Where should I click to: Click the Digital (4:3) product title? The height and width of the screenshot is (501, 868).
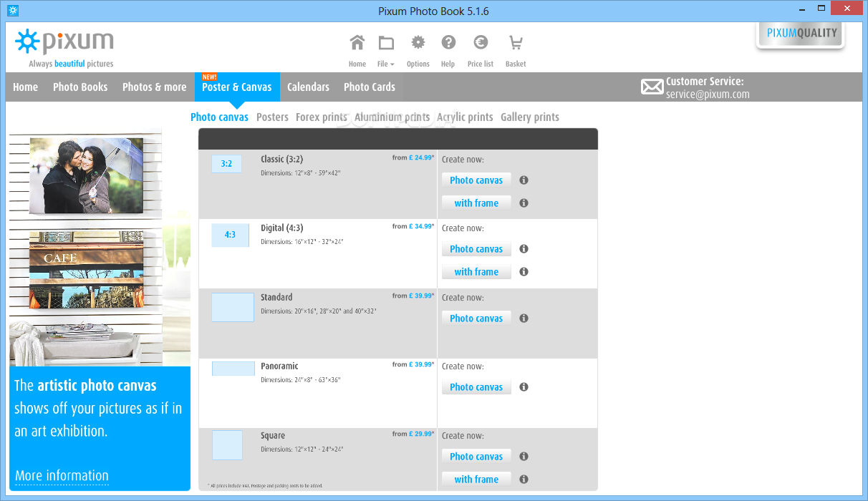[281, 228]
